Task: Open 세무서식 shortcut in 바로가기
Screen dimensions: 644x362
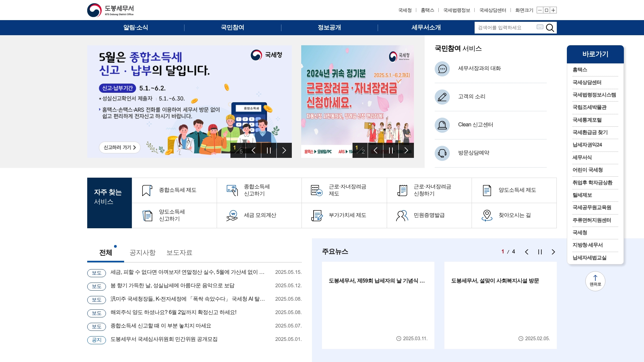Action: pos(582,158)
